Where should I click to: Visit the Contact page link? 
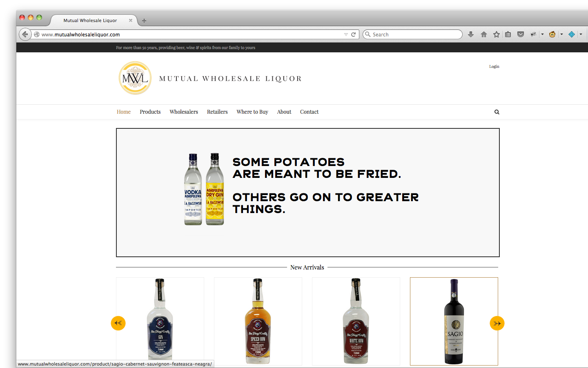click(x=309, y=112)
